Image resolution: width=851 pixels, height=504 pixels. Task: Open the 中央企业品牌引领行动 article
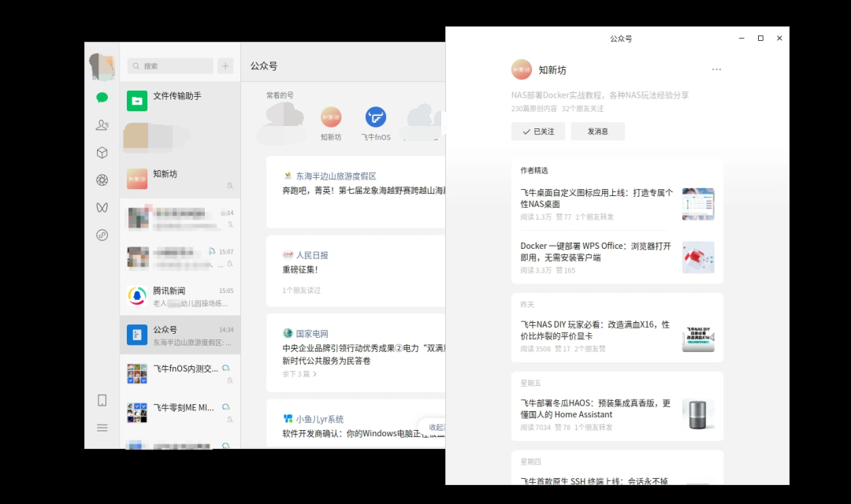click(363, 354)
